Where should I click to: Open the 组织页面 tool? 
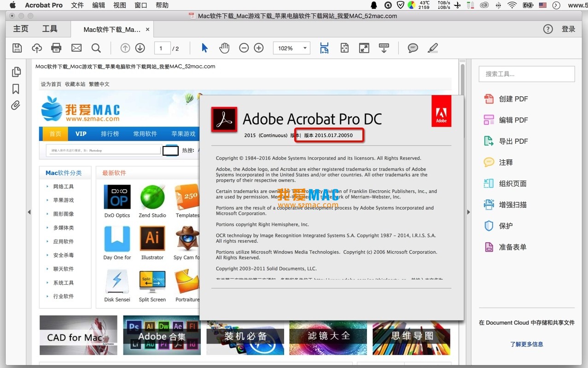point(505,184)
